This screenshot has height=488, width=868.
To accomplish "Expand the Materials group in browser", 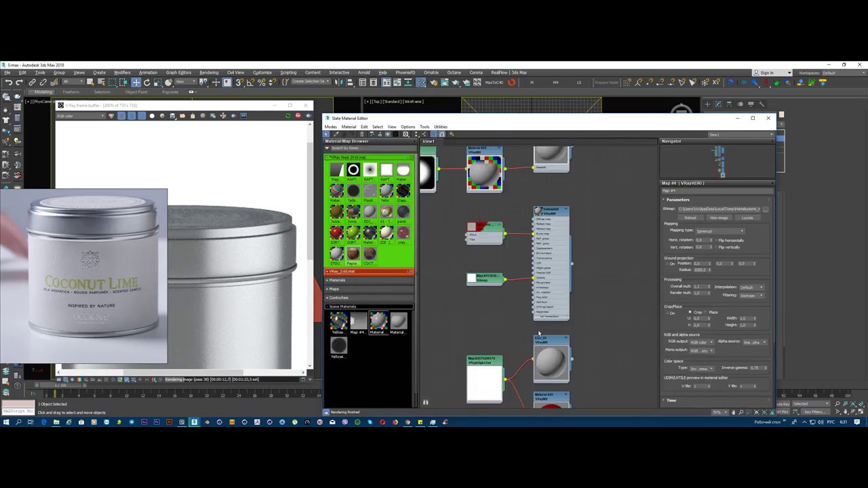I will [x=369, y=280].
